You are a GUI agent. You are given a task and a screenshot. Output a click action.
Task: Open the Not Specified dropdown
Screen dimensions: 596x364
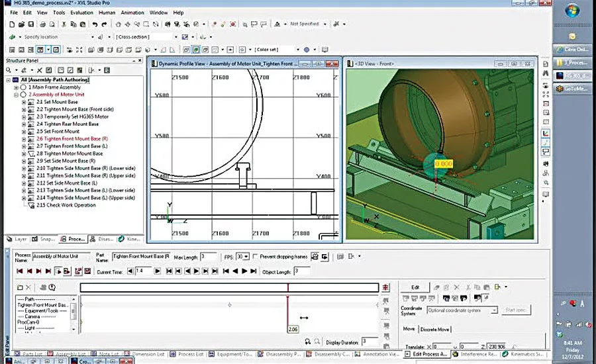pos(325,24)
